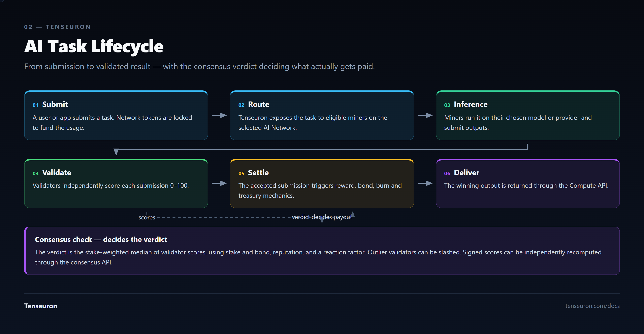The image size is (644, 334).
Task: Click the '02 — TENSEURON' section label
Action: [x=58, y=27]
